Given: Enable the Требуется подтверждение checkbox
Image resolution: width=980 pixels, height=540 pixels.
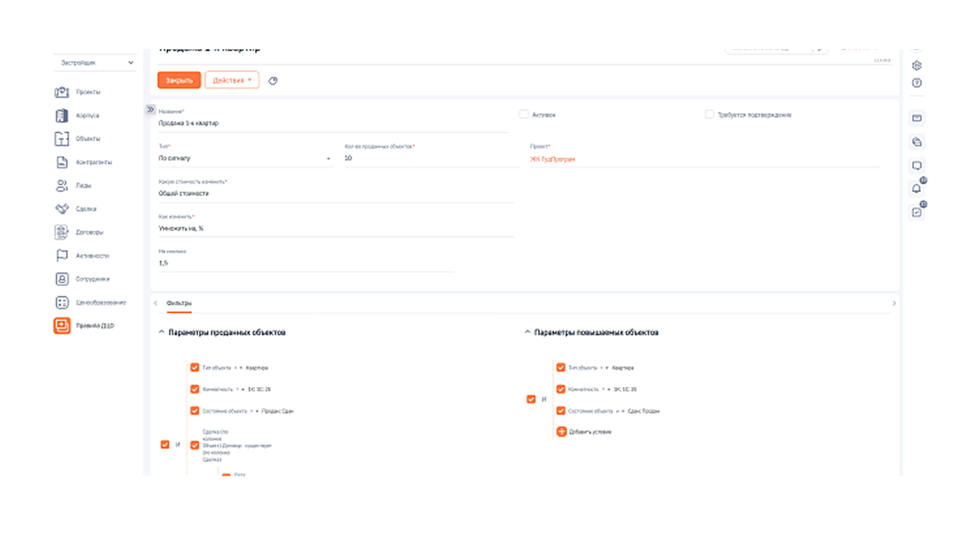Looking at the screenshot, I should 709,115.
